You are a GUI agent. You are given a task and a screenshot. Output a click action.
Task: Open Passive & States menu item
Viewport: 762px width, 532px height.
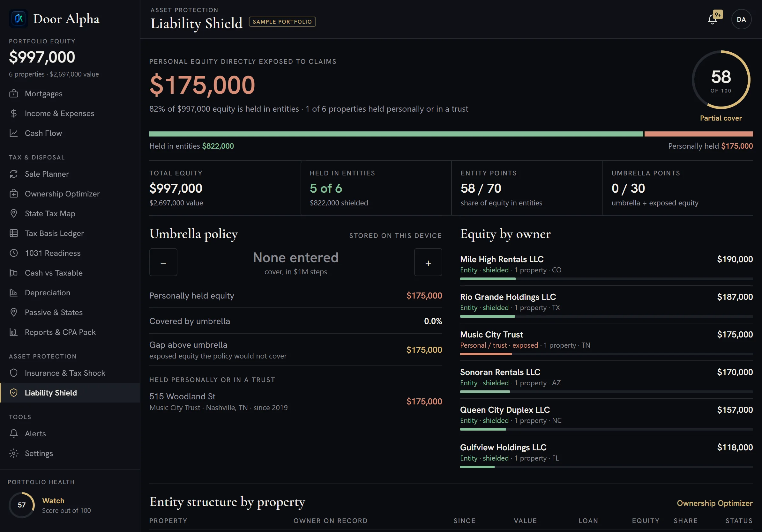[x=70, y=313]
